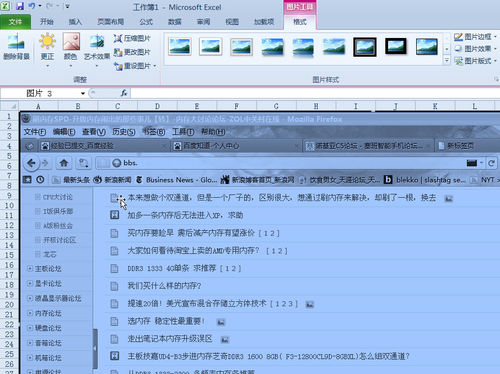Click the Select All corner of the worksheet
This screenshot has height=374, width=500.
pos(9,106)
